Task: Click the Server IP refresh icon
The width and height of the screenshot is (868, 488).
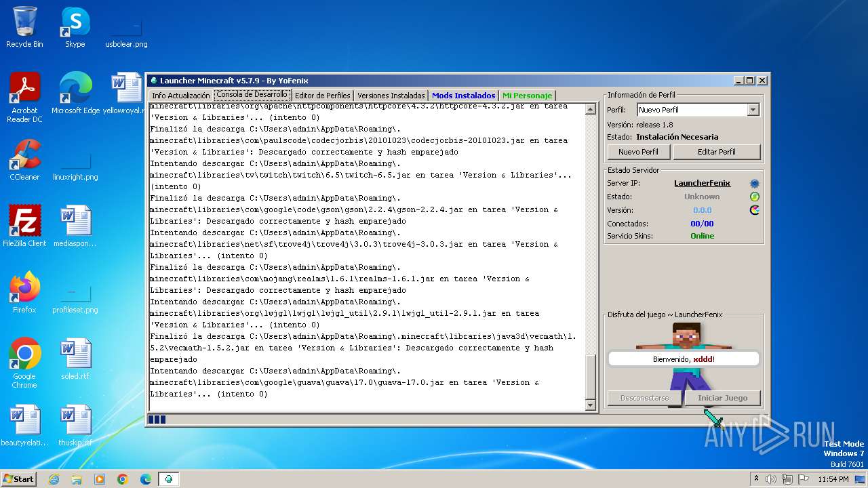Action: coord(754,183)
